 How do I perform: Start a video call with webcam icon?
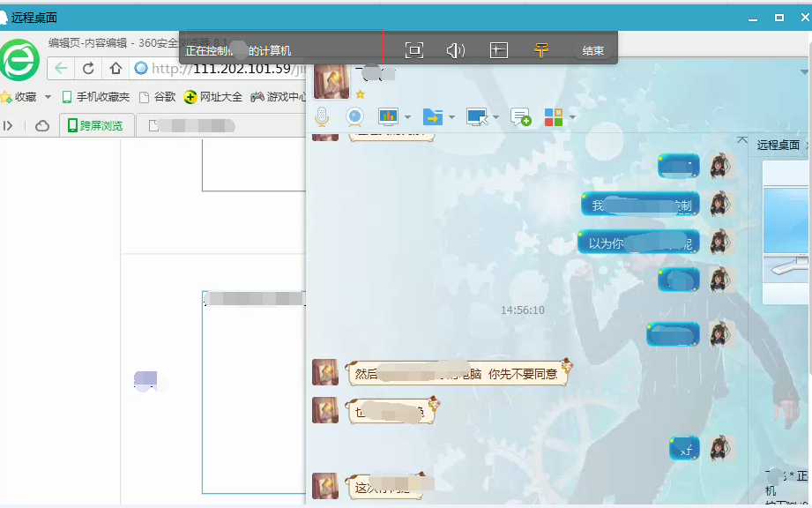click(354, 117)
